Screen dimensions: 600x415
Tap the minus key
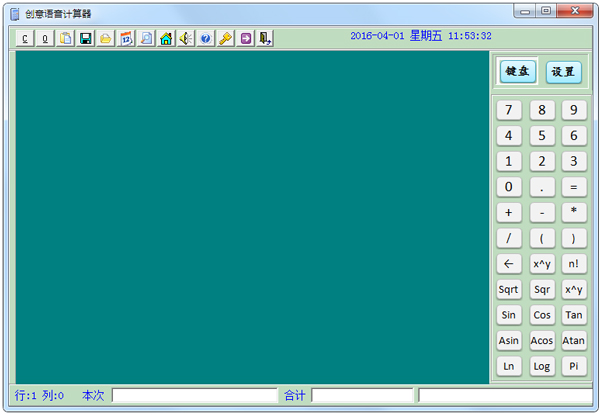(542, 213)
